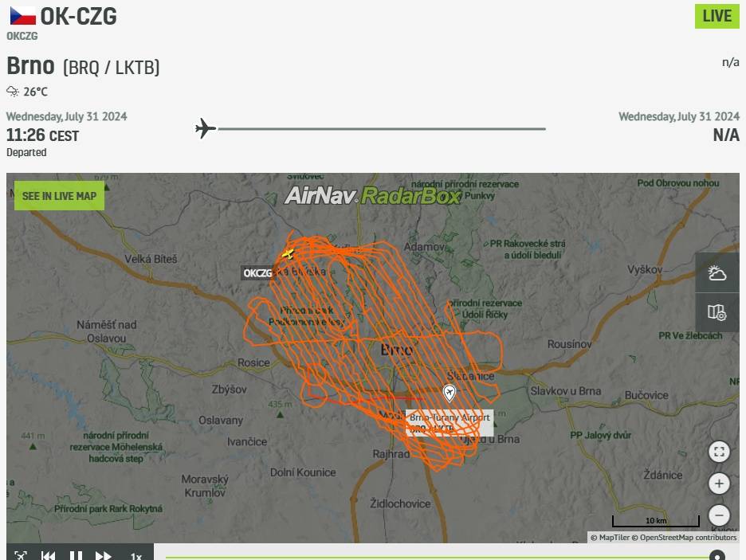The width and height of the screenshot is (746, 560).
Task: Click the Czech flag icon
Action: point(23,16)
